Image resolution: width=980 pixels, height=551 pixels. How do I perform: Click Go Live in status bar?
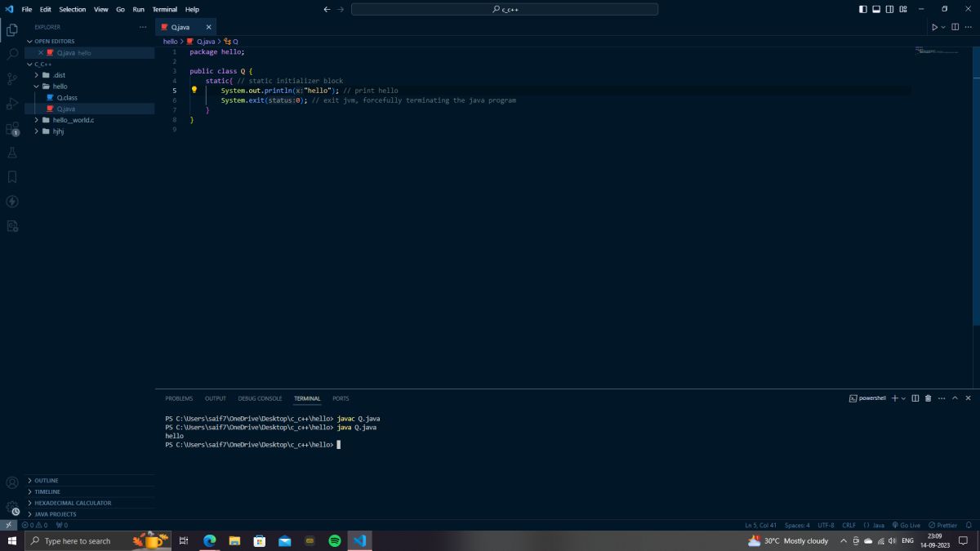[x=906, y=525]
